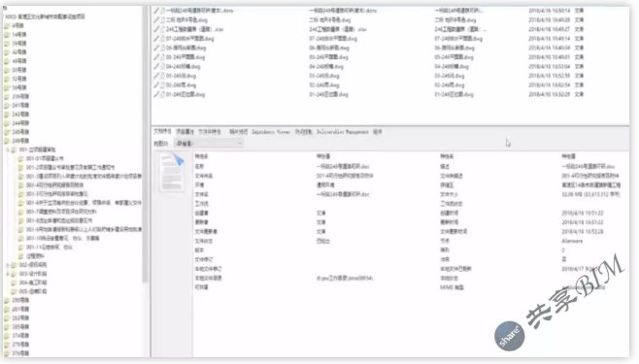This screenshot has width=639, height=364.
Task: Select the 376号 folder in the tree
Action: coord(20,353)
